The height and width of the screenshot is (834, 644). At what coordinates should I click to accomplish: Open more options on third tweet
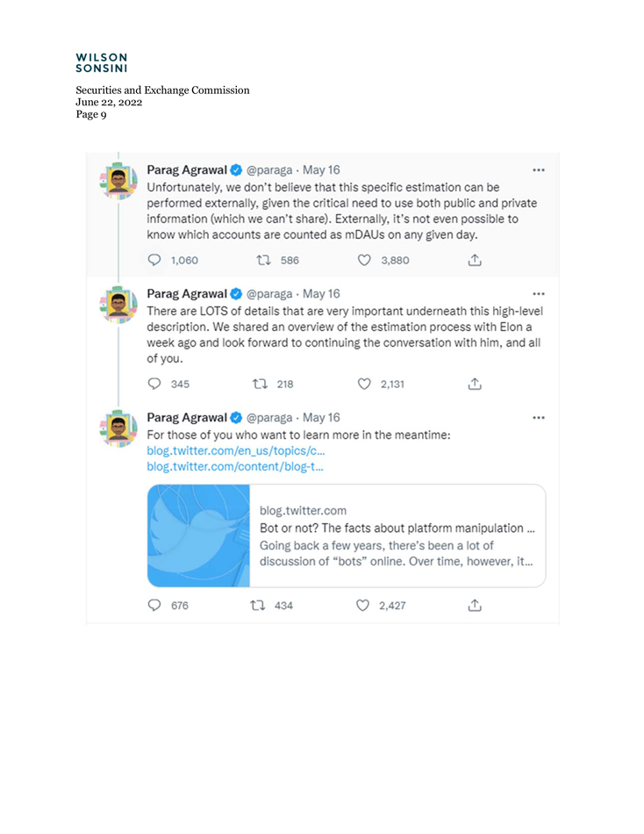[539, 418]
